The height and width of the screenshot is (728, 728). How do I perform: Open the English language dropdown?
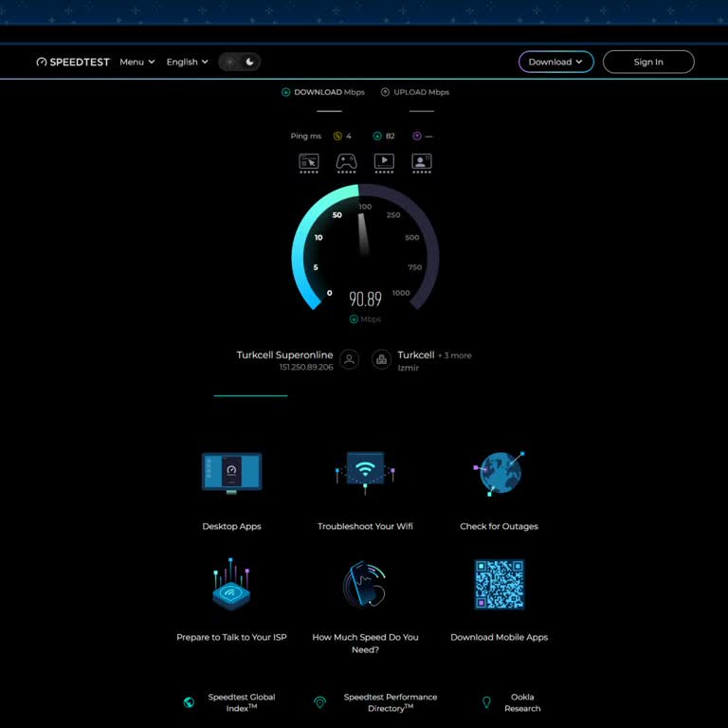[187, 62]
